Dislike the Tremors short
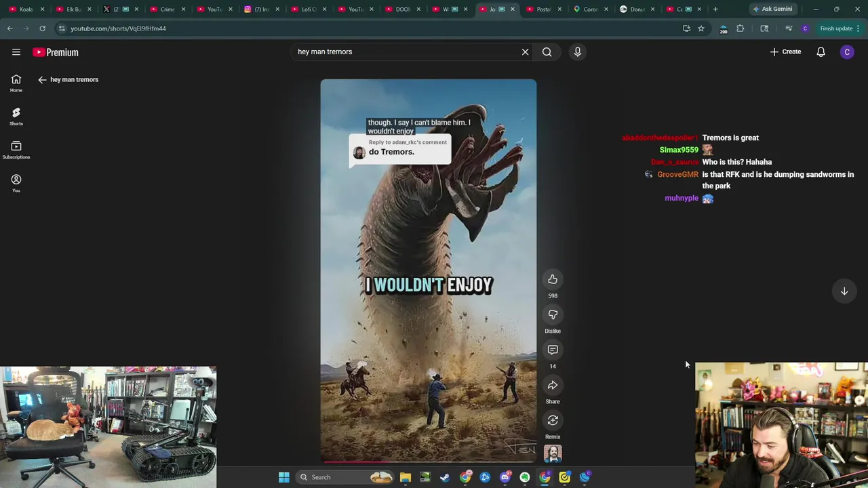Image resolution: width=868 pixels, height=488 pixels. (x=553, y=314)
